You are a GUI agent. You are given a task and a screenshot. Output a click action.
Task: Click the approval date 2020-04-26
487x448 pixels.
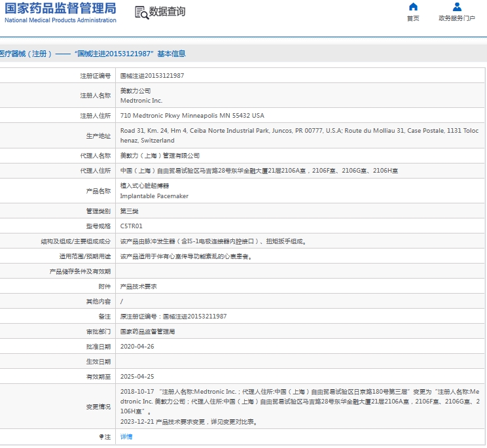tap(137, 346)
